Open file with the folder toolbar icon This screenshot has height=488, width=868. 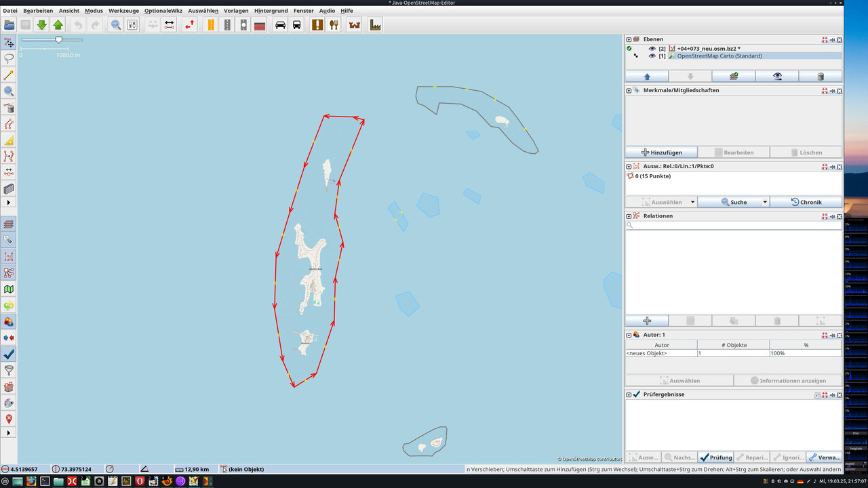coord(9,25)
